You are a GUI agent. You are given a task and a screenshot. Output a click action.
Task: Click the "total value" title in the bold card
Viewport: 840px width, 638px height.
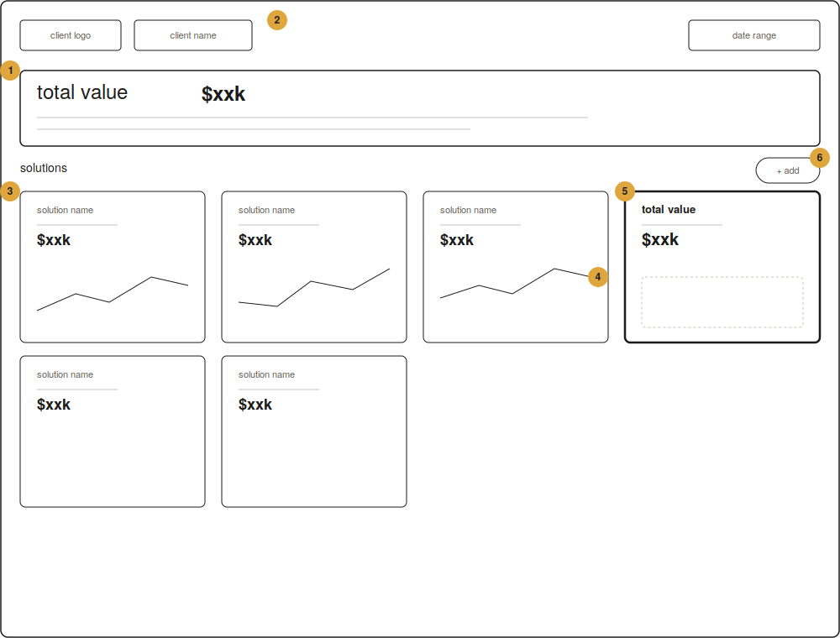pyautogui.click(x=669, y=209)
